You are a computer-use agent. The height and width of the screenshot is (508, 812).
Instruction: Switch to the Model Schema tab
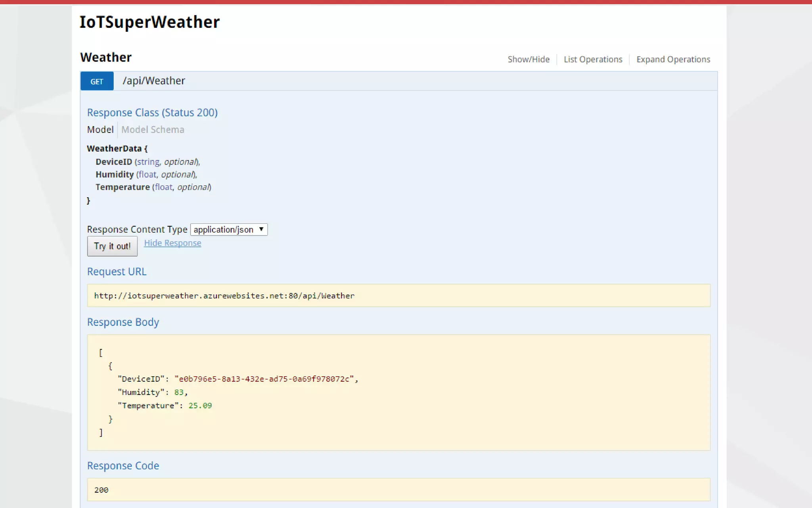pyautogui.click(x=153, y=130)
